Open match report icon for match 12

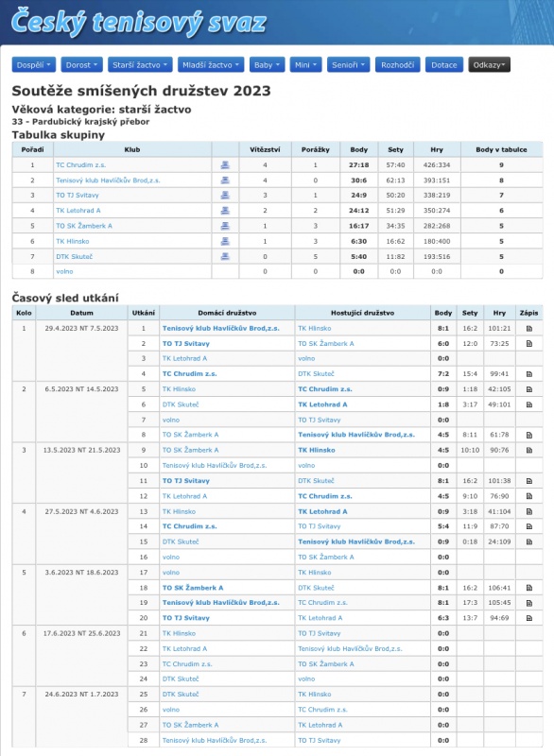(x=528, y=496)
